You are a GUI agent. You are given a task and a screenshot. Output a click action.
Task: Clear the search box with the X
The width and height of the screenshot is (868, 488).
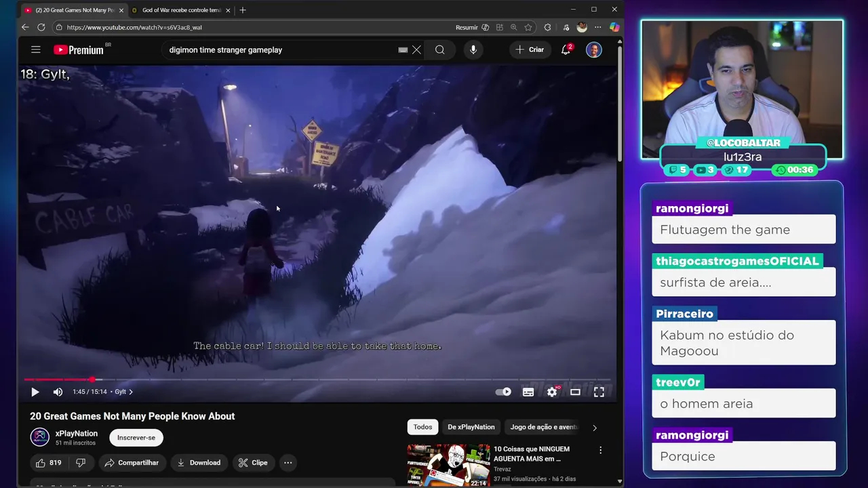[416, 49]
